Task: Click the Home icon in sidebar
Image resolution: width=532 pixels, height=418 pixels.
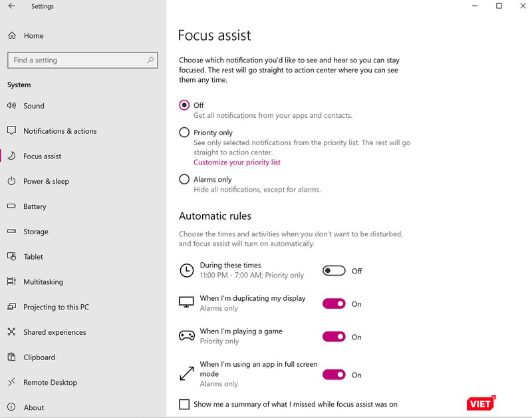Action: [x=11, y=36]
